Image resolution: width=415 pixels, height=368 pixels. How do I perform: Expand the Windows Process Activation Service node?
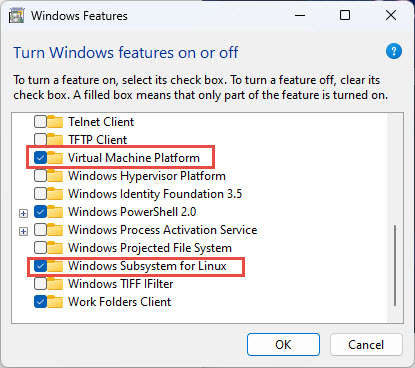tap(23, 231)
